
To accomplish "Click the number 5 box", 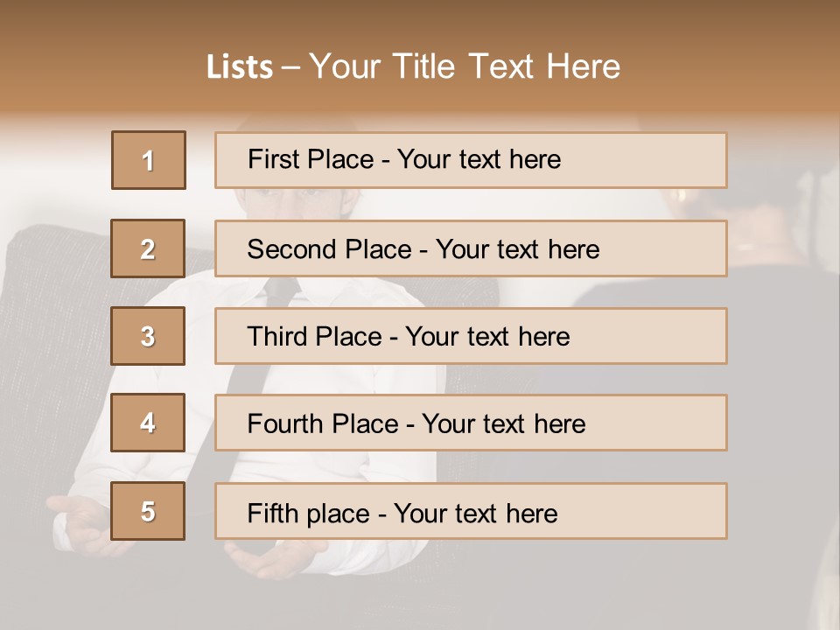I will (x=148, y=511).
